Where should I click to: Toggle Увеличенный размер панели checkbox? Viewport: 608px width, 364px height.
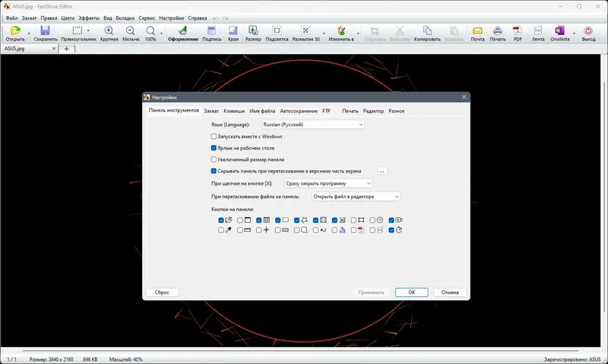(214, 160)
